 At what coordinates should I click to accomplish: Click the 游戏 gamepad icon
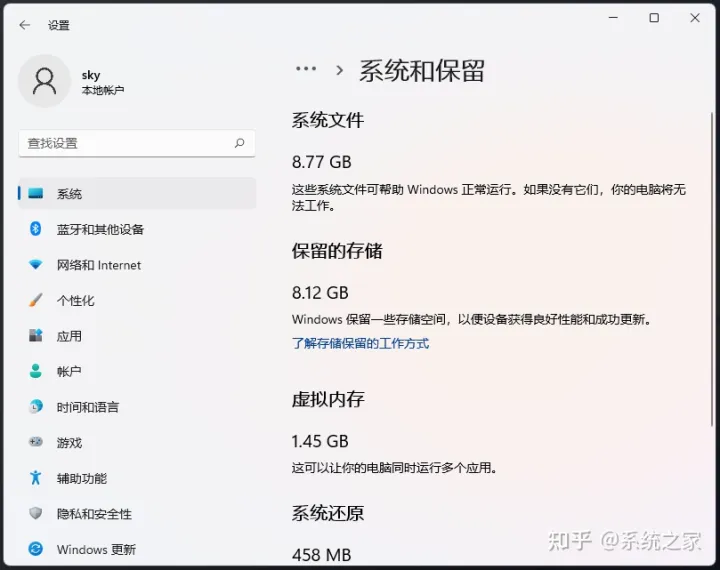pyautogui.click(x=35, y=442)
